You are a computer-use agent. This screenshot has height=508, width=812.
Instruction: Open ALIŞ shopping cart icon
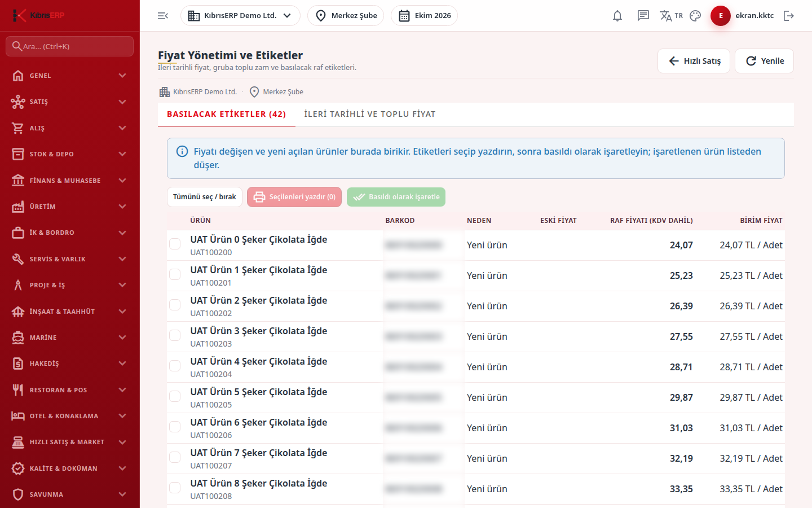pyautogui.click(x=18, y=128)
